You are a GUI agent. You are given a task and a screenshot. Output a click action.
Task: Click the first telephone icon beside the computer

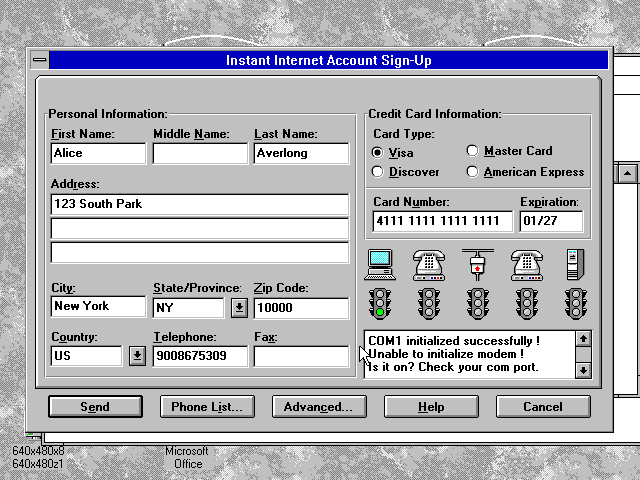429,265
